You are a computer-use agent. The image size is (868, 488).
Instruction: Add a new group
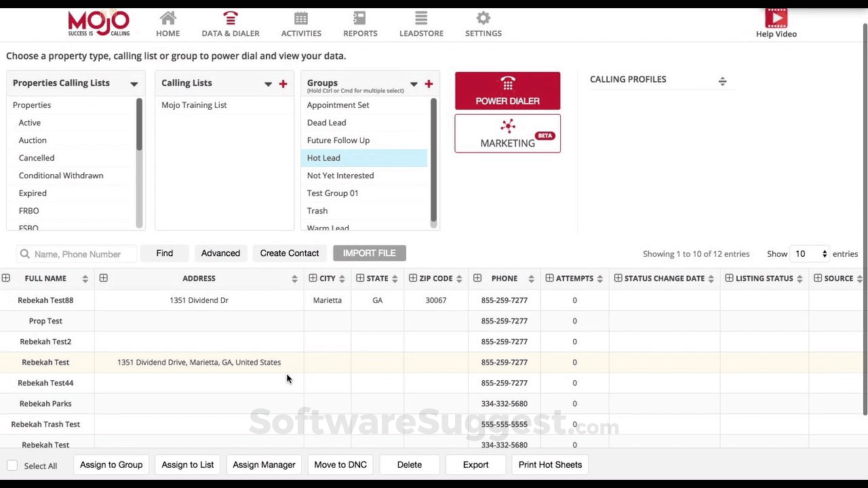[429, 83]
